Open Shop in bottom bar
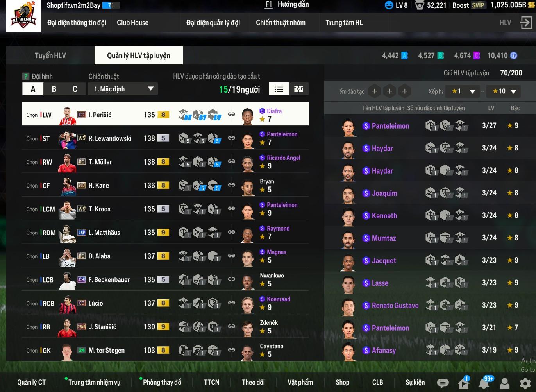 click(343, 382)
